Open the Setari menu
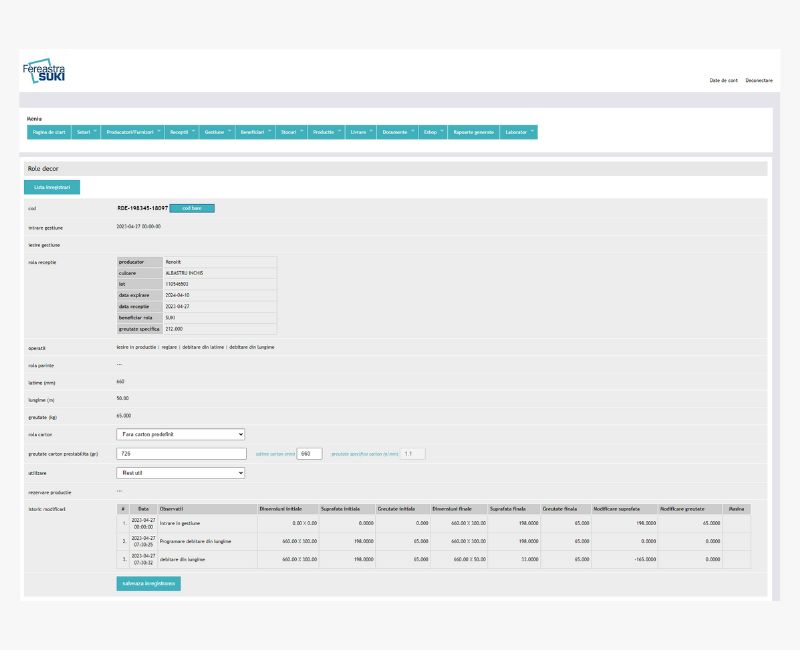Image resolution: width=800 pixels, height=650 pixels. 84,132
